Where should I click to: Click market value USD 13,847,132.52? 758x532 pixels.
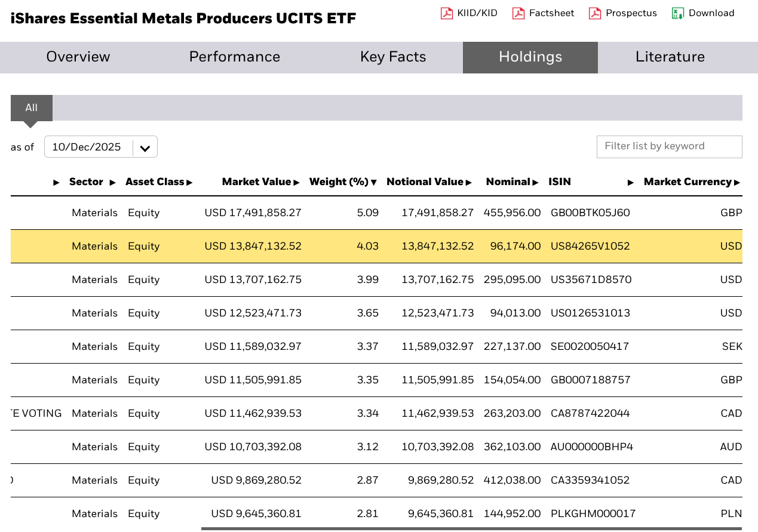click(253, 247)
